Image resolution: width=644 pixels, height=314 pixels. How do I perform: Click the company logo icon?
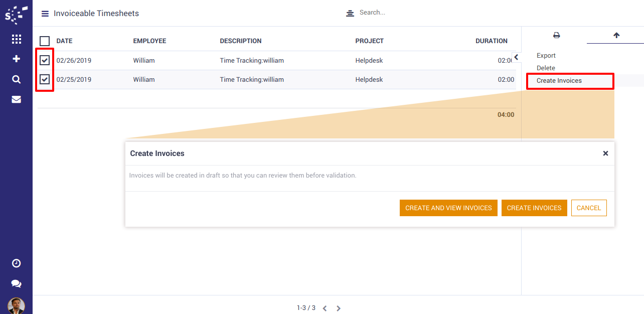tap(16, 14)
